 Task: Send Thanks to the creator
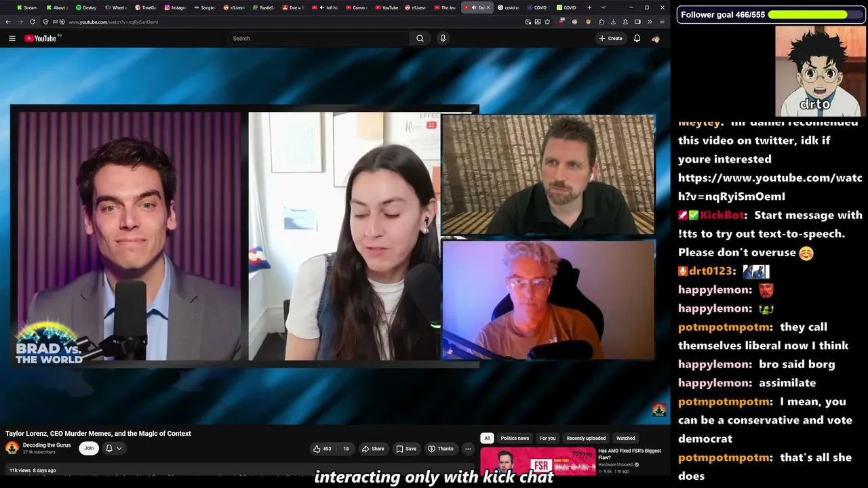pos(440,449)
